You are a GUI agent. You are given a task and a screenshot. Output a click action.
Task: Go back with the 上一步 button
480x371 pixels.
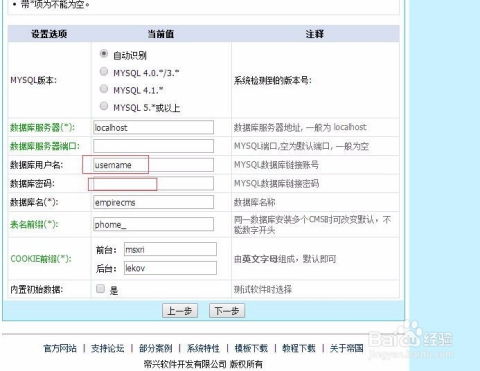coord(180,311)
